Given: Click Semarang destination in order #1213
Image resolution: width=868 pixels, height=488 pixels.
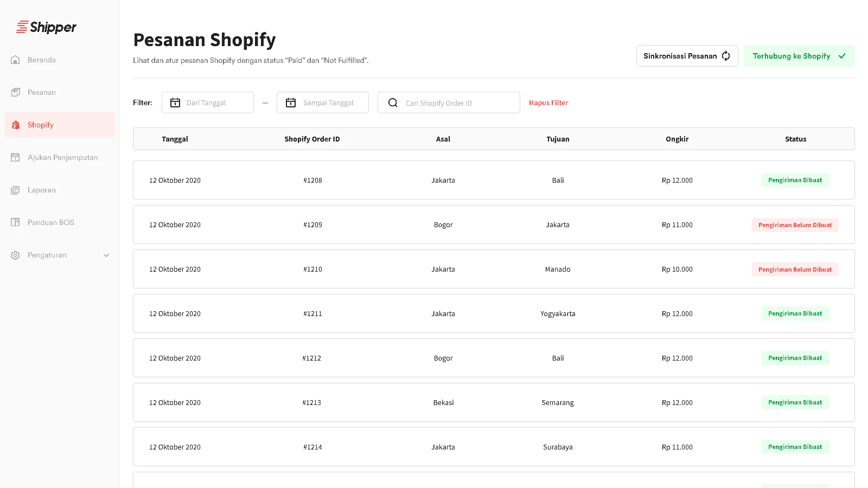Looking at the screenshot, I should point(558,402).
